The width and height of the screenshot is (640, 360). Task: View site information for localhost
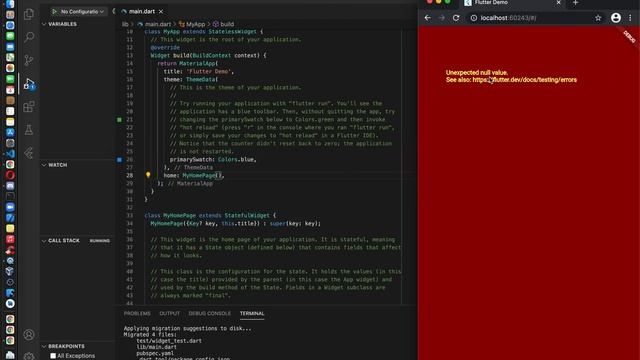click(x=473, y=18)
